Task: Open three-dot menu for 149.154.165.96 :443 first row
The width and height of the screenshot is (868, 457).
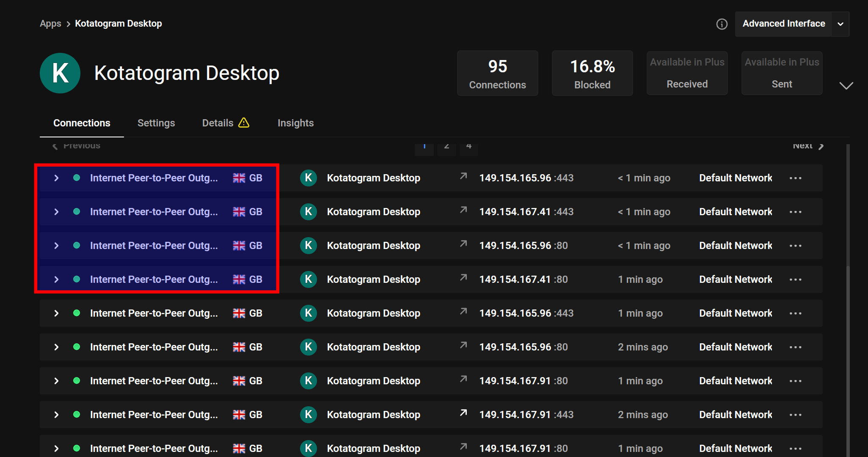Action: tap(795, 178)
